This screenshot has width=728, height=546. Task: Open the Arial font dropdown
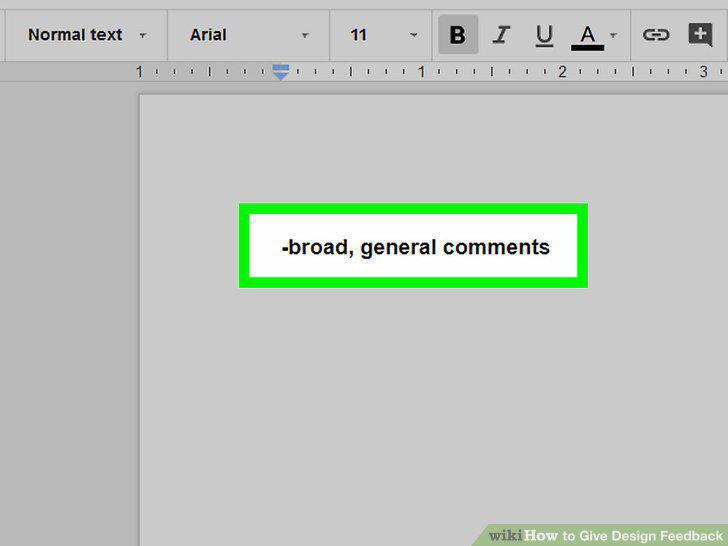coord(249,35)
